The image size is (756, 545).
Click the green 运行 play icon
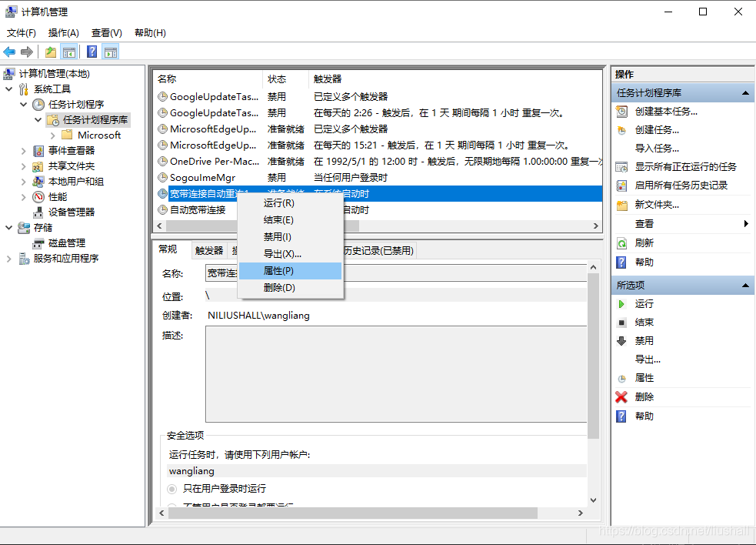(x=621, y=303)
